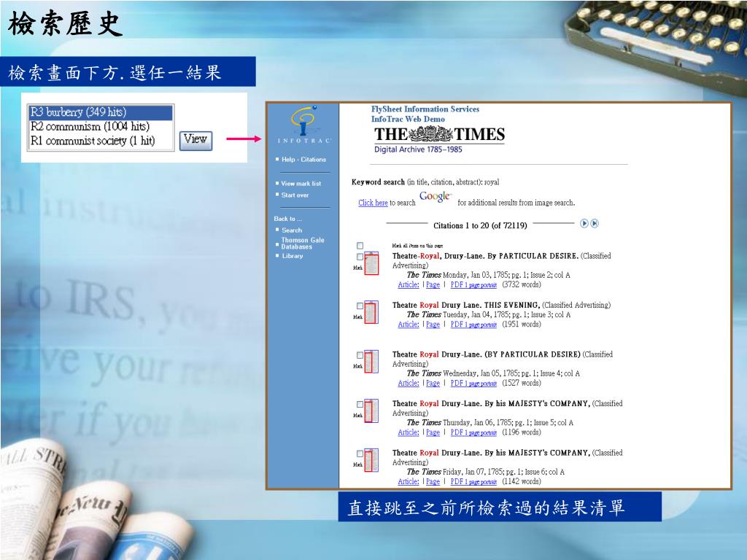The width and height of the screenshot is (747, 560).
Task: Open Article link for Jan 07, 1785 item
Action: click(409, 481)
